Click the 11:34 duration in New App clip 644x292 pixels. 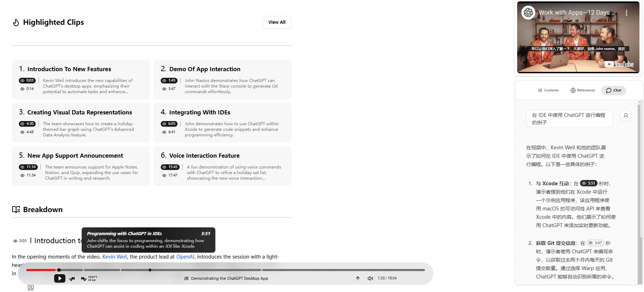click(x=28, y=175)
